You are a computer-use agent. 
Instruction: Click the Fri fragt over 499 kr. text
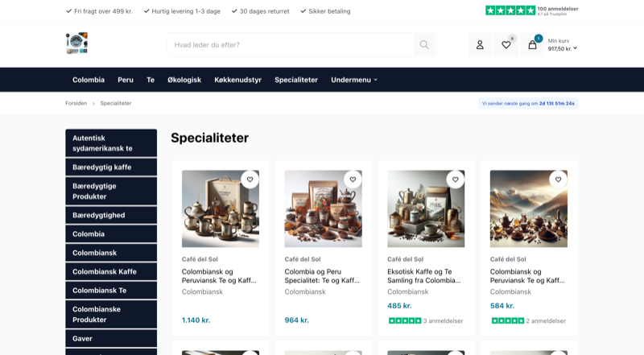point(103,11)
